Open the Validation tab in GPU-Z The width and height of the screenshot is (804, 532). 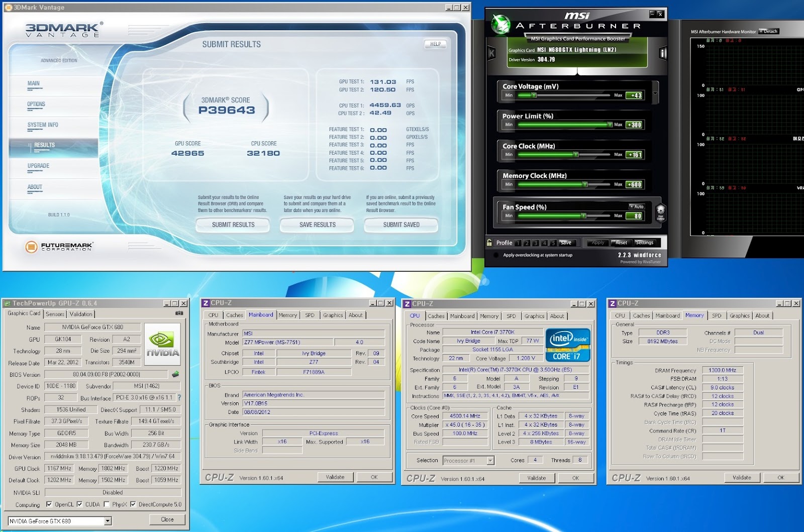click(x=81, y=314)
